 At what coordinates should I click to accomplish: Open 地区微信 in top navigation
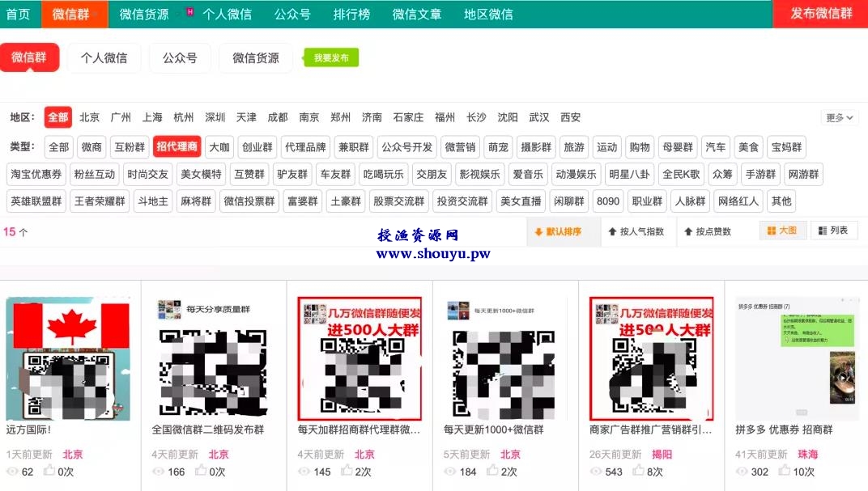point(488,14)
